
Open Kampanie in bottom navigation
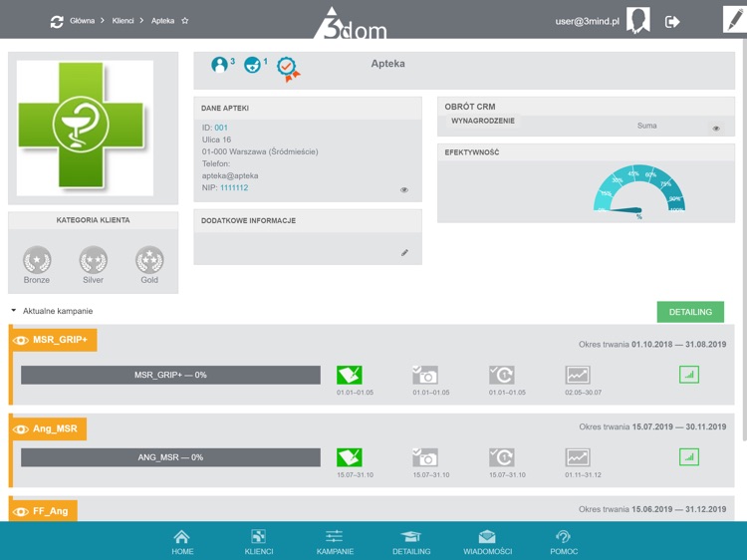335,542
